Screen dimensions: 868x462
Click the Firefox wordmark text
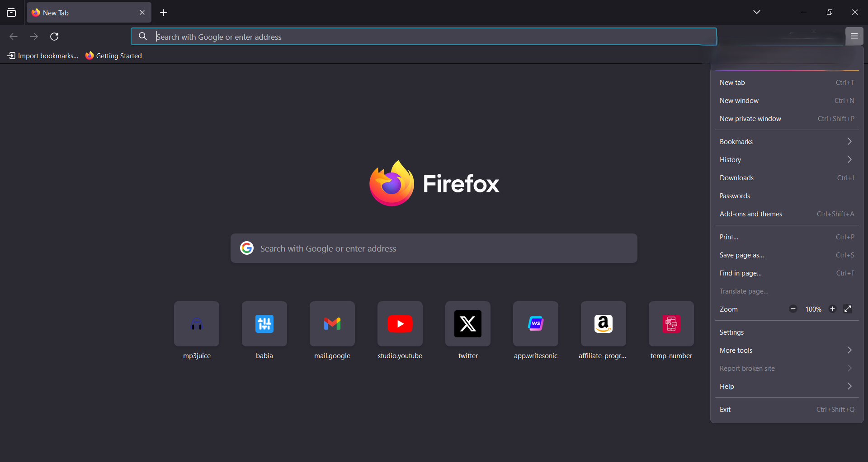pyautogui.click(x=461, y=184)
